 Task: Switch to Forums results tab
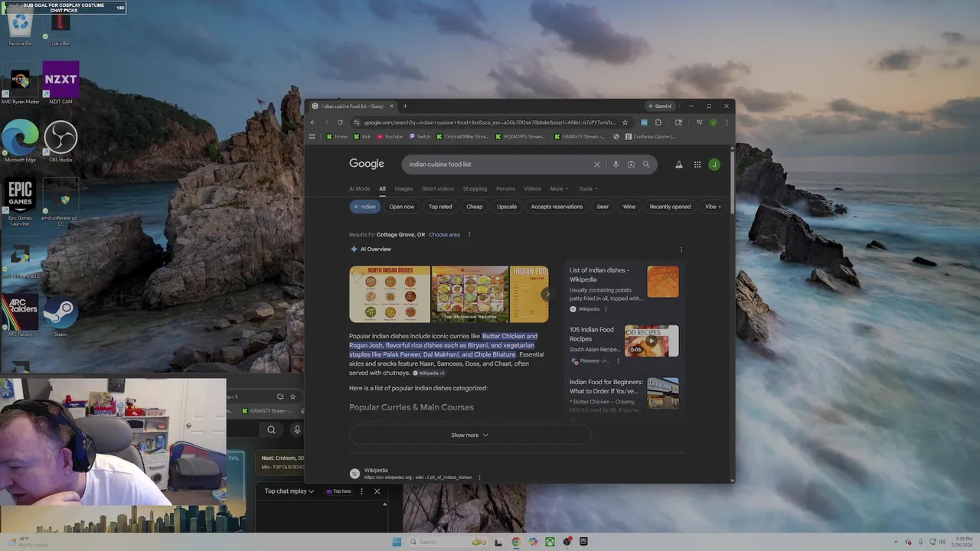[x=505, y=189]
